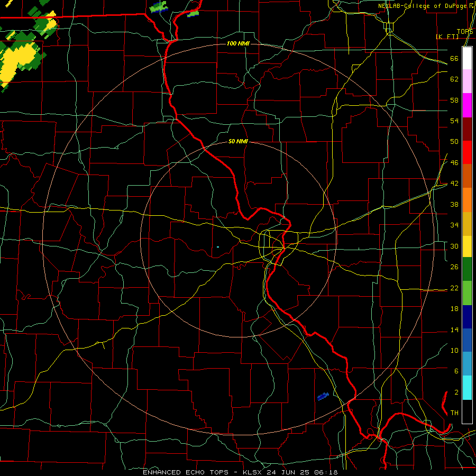Click the "6" legend value
The height and width of the screenshot is (476, 476).
tap(456, 371)
